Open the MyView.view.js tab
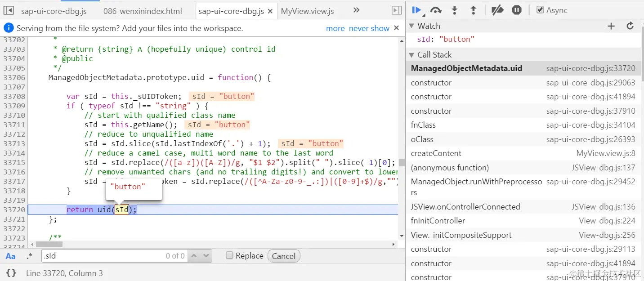The height and width of the screenshot is (281, 644). [x=308, y=11]
